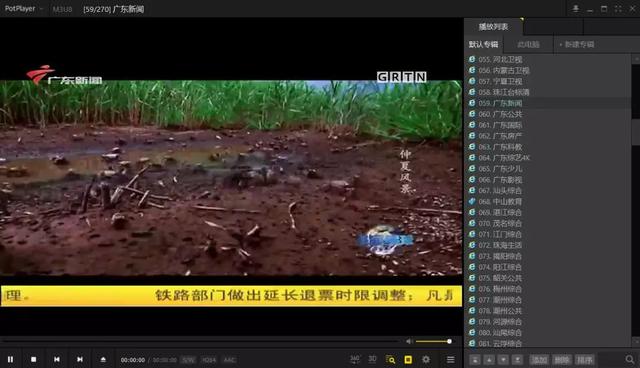Click the icon beside 068. 中山教育

(x=472, y=201)
